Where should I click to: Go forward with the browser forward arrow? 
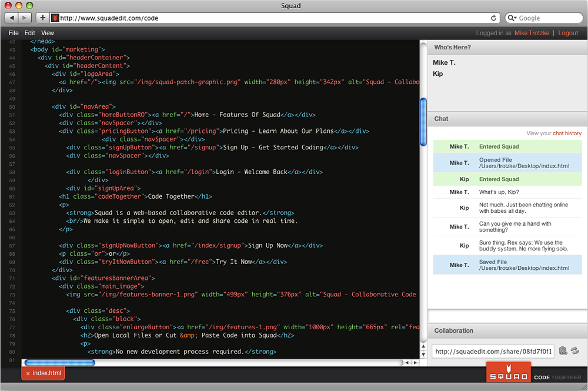25,18
